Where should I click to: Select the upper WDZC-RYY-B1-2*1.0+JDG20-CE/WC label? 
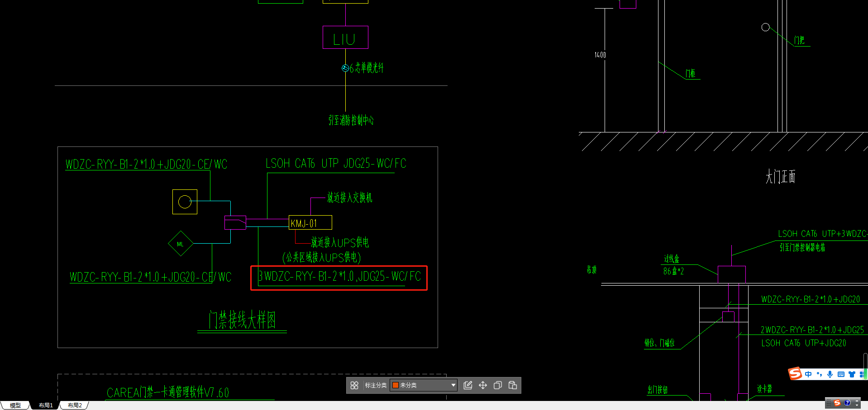[x=146, y=164]
